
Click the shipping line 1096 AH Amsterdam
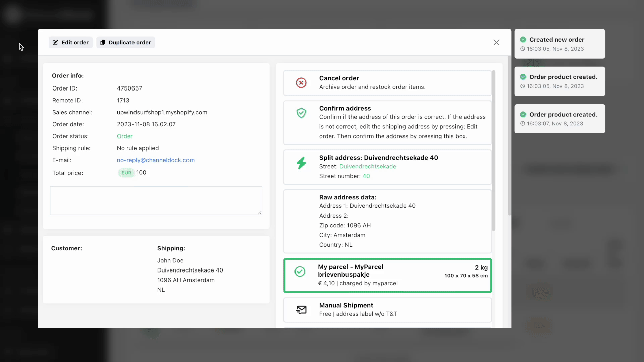click(186, 280)
